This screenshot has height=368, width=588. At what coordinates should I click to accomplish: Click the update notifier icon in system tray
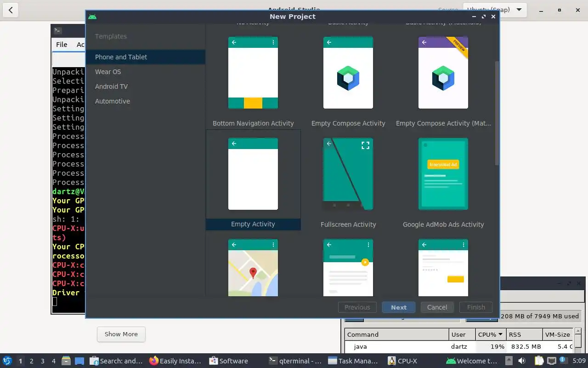(x=562, y=360)
